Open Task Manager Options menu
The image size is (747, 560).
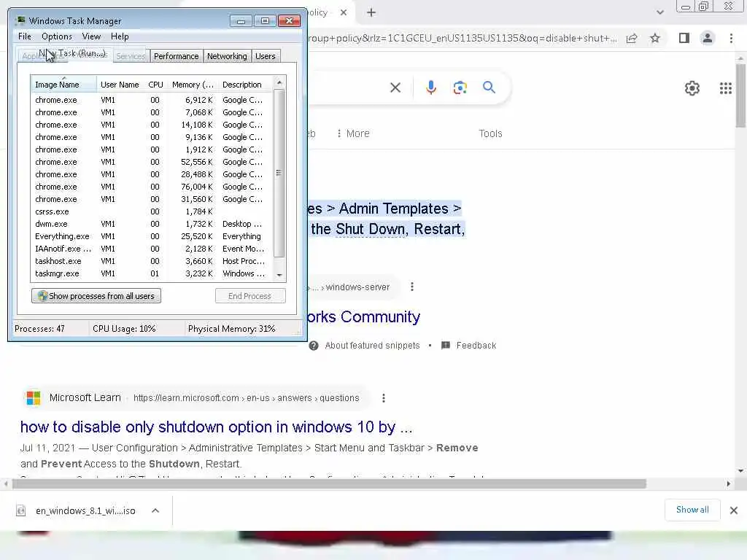(x=57, y=36)
